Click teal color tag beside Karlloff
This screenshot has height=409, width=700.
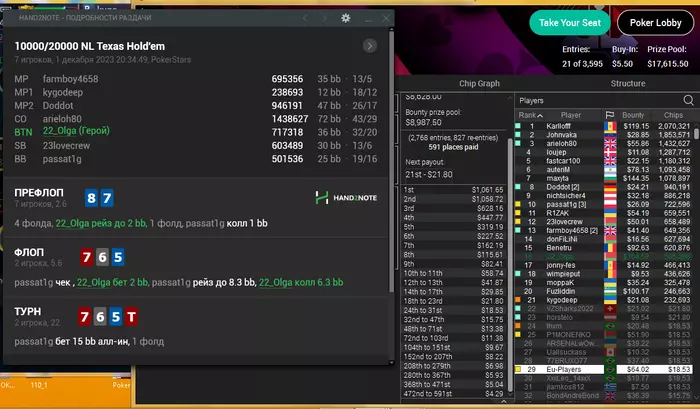point(518,126)
